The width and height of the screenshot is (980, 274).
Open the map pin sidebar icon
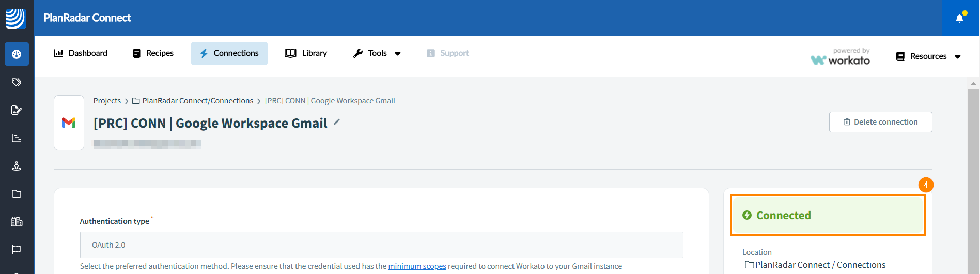[x=17, y=166]
